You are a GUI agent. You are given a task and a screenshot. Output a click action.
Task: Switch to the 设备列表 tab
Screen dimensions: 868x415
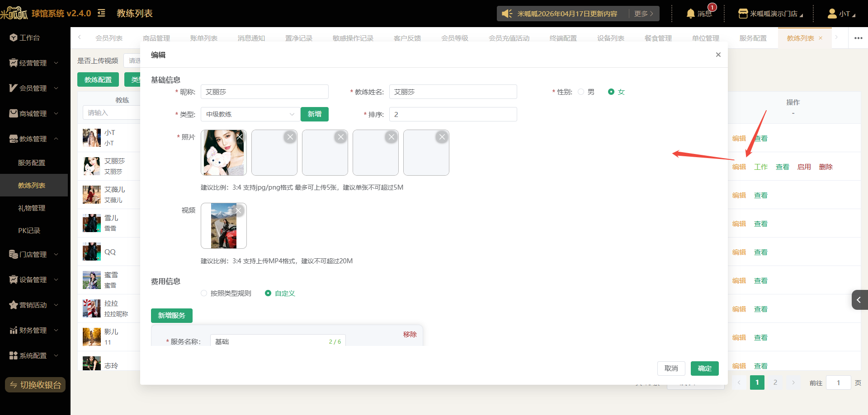coord(611,38)
